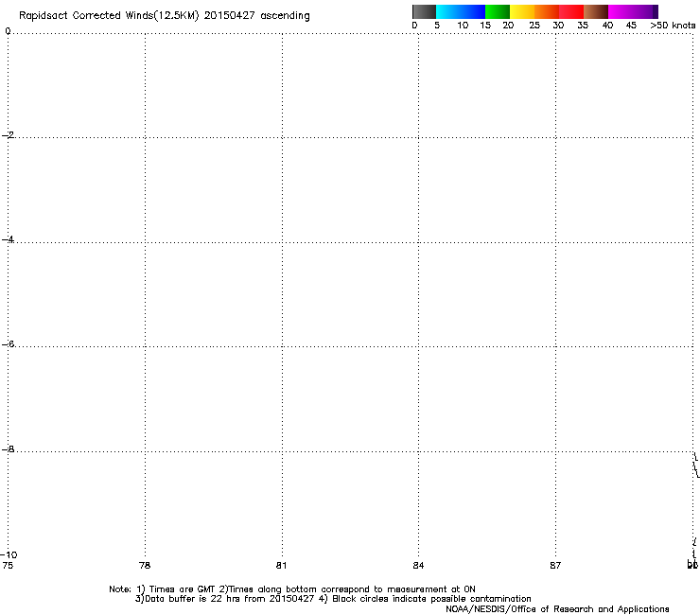
Task: Click the brown 35-40 knots color band
Action: 596,11
